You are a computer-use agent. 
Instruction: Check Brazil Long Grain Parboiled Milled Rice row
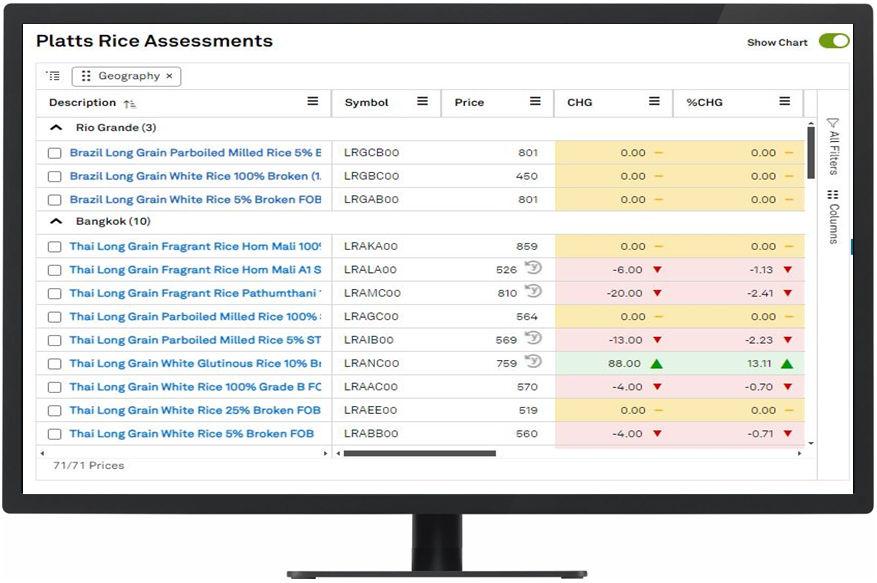coord(54,153)
